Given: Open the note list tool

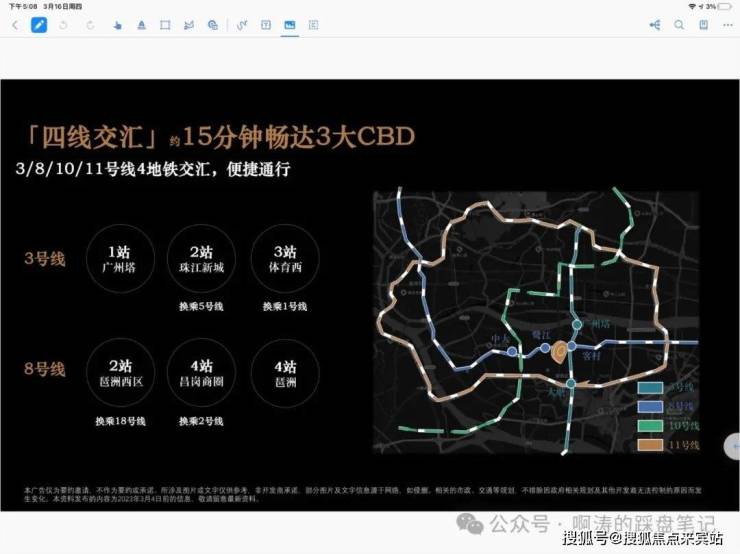Looking at the screenshot, I should 314,25.
